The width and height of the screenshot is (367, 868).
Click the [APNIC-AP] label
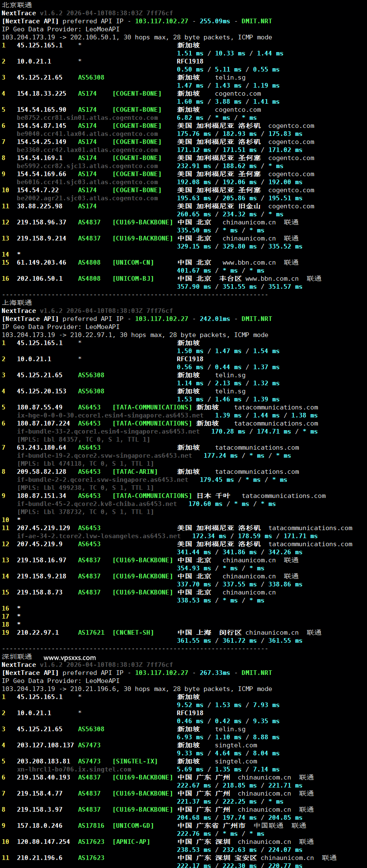pyautogui.click(x=131, y=842)
